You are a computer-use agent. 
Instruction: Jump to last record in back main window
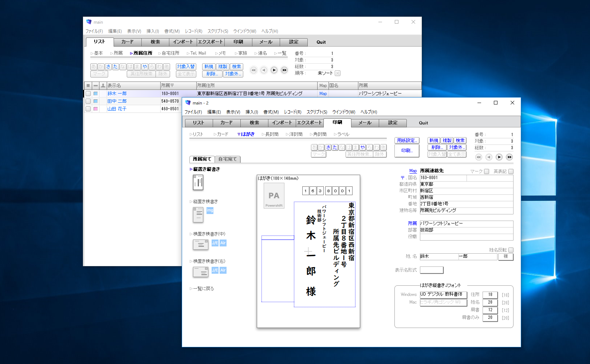284,70
